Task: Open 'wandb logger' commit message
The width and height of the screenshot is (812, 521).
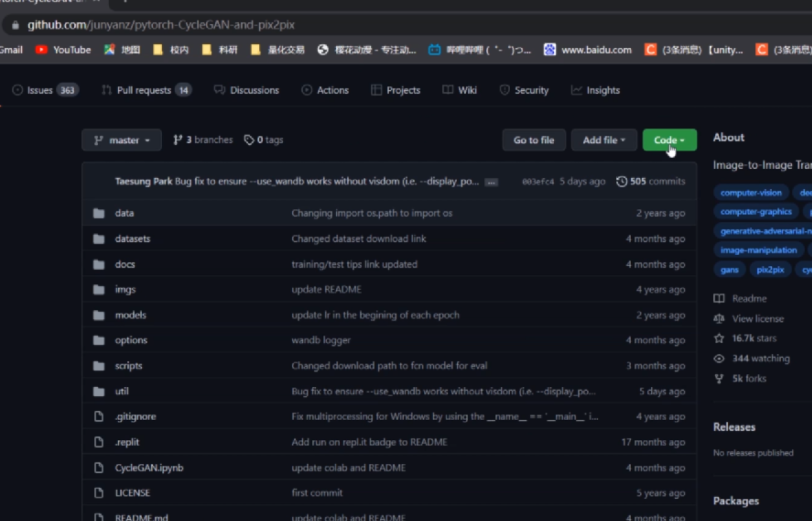Action: (x=321, y=340)
